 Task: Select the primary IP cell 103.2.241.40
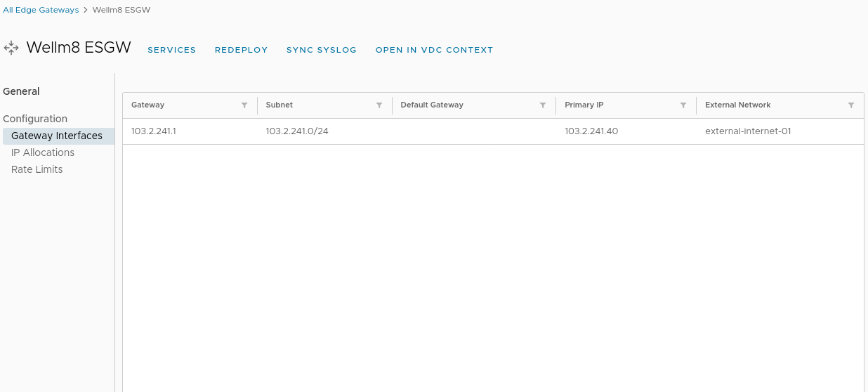tap(591, 131)
